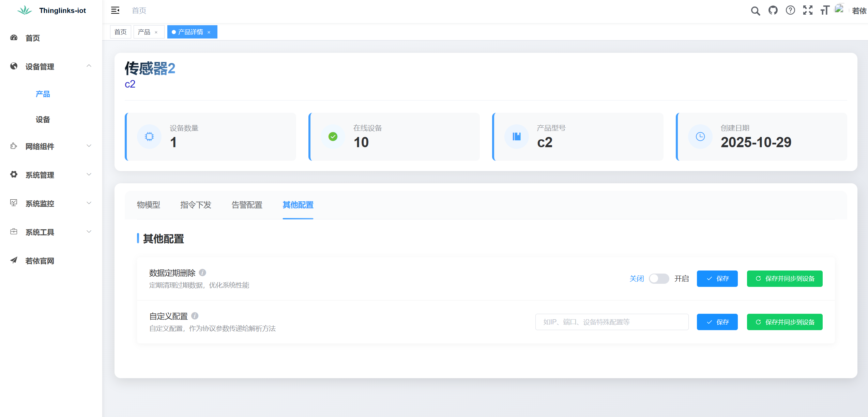Click 保存 button for 数据定期删除
Viewport: 868px width, 417px height.
(717, 279)
